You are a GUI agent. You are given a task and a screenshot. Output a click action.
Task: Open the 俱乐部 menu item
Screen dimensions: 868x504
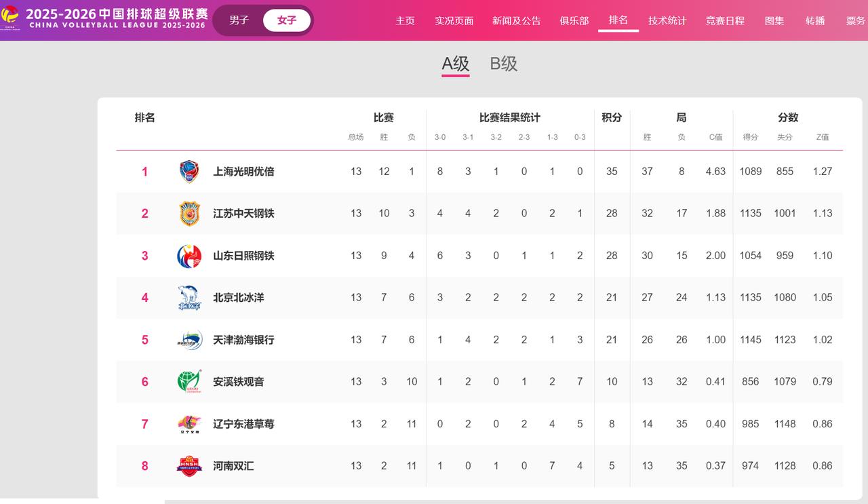[574, 21]
